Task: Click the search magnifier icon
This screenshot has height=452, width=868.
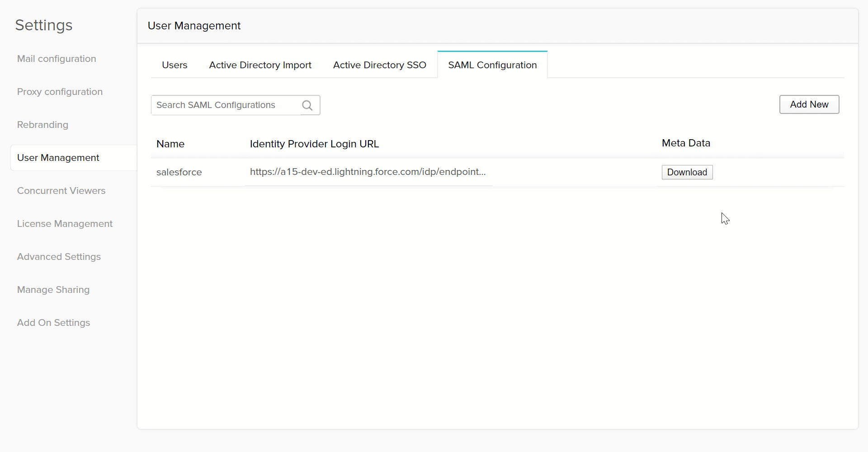Action: click(307, 105)
